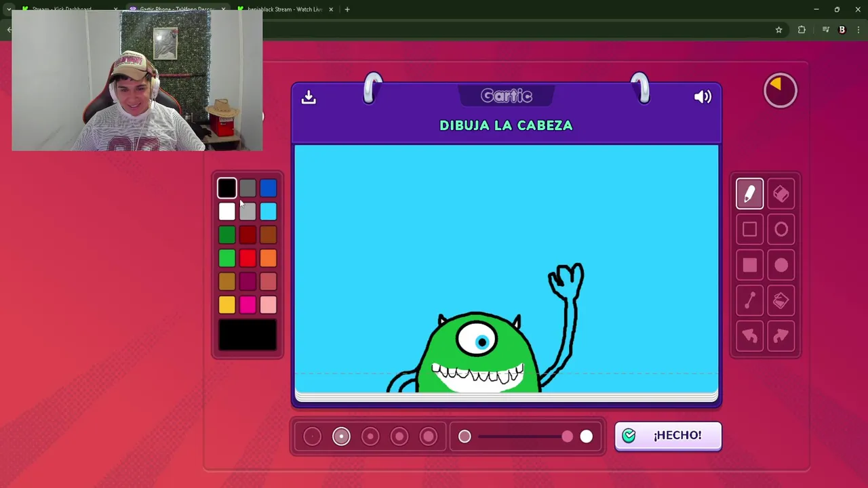Viewport: 868px width, 488px height.
Task: Select the third brush size
Action: [x=370, y=436]
